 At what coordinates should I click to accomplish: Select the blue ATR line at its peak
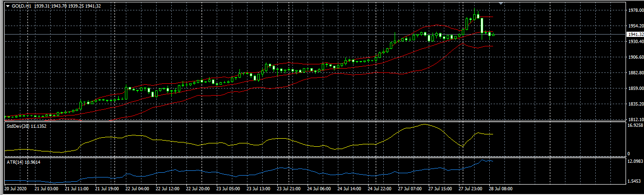(x=483, y=160)
